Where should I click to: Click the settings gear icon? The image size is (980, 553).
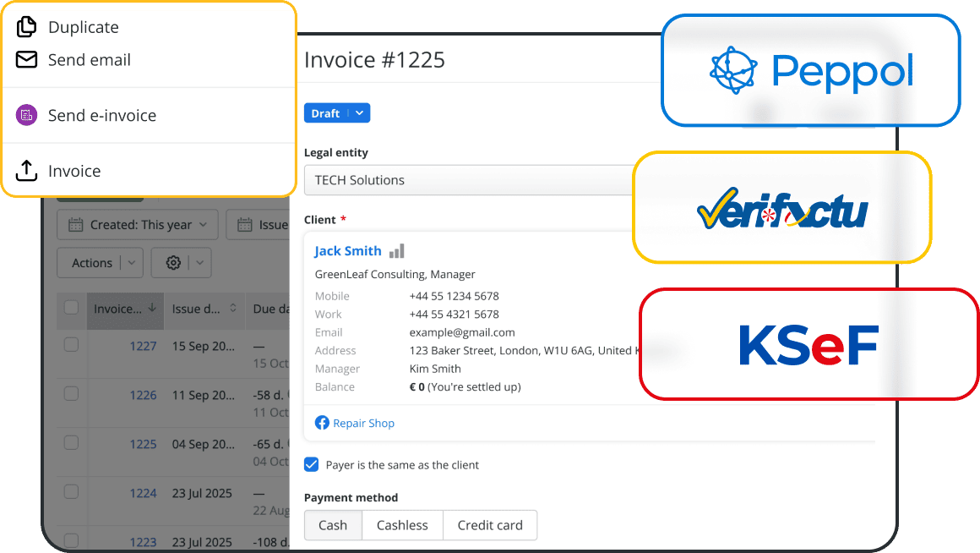[173, 263]
